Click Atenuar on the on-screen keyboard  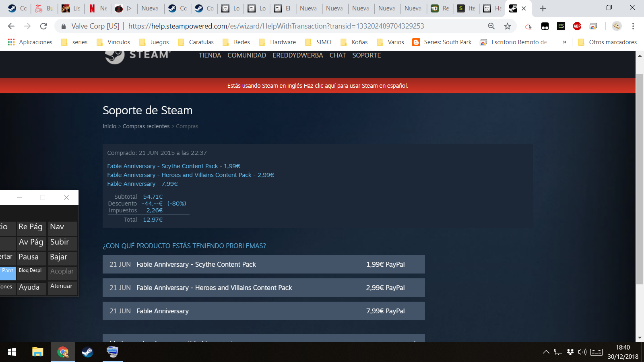62,288
